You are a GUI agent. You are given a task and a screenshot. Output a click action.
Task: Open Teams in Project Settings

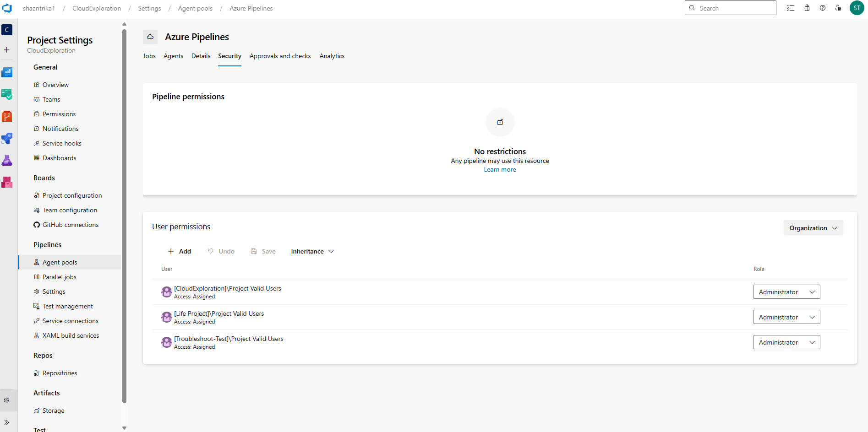coord(70,99)
